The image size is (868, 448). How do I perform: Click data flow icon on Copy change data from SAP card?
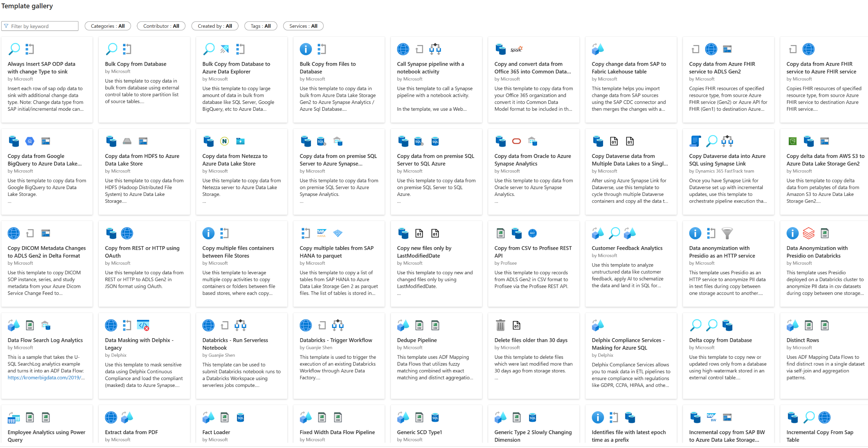point(598,49)
